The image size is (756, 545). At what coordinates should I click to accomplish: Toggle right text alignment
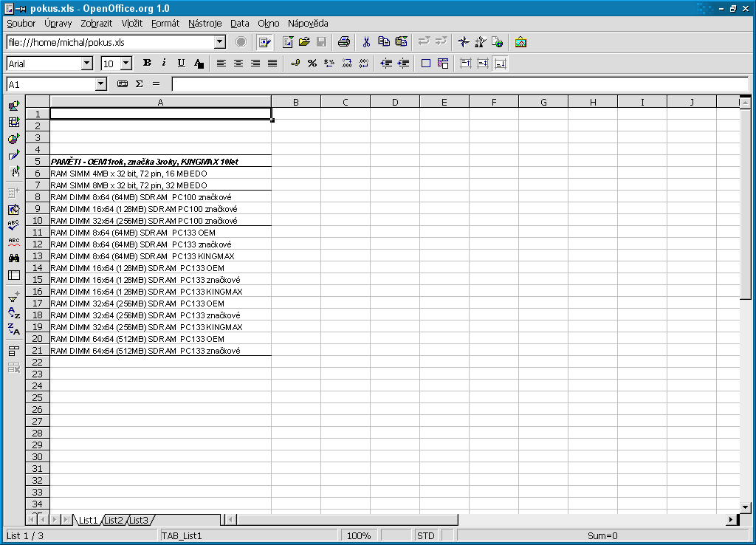click(255, 64)
